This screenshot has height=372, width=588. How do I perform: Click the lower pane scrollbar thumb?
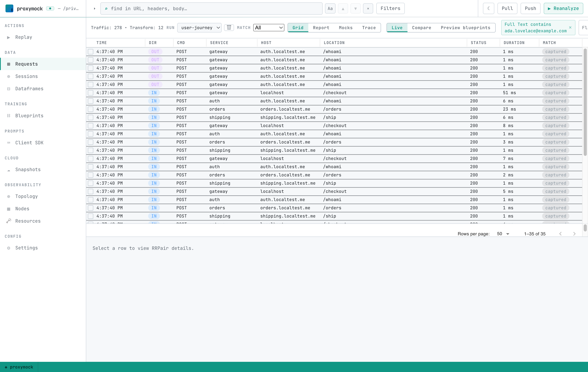click(585, 228)
